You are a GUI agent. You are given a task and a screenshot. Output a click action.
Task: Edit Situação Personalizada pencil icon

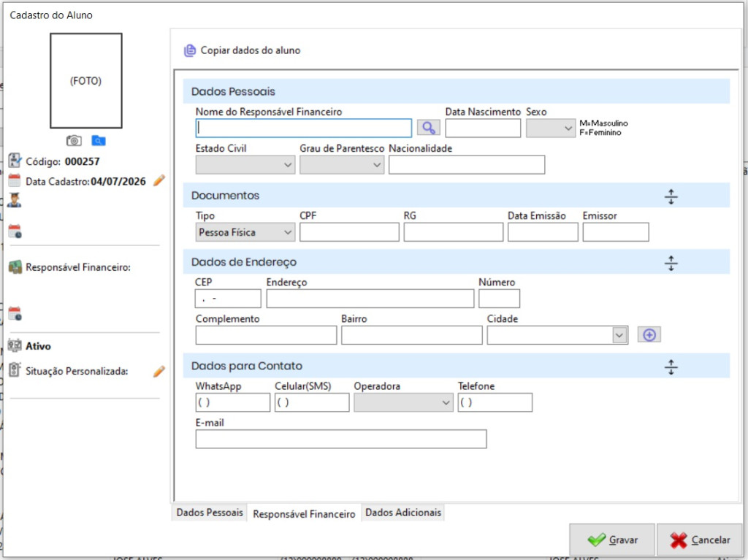pyautogui.click(x=159, y=371)
